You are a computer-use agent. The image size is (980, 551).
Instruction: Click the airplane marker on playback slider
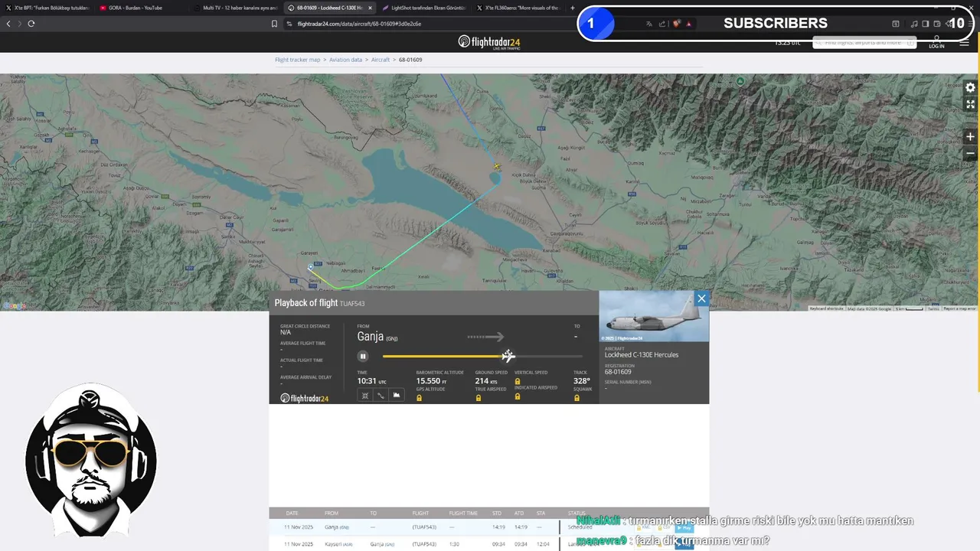click(508, 356)
